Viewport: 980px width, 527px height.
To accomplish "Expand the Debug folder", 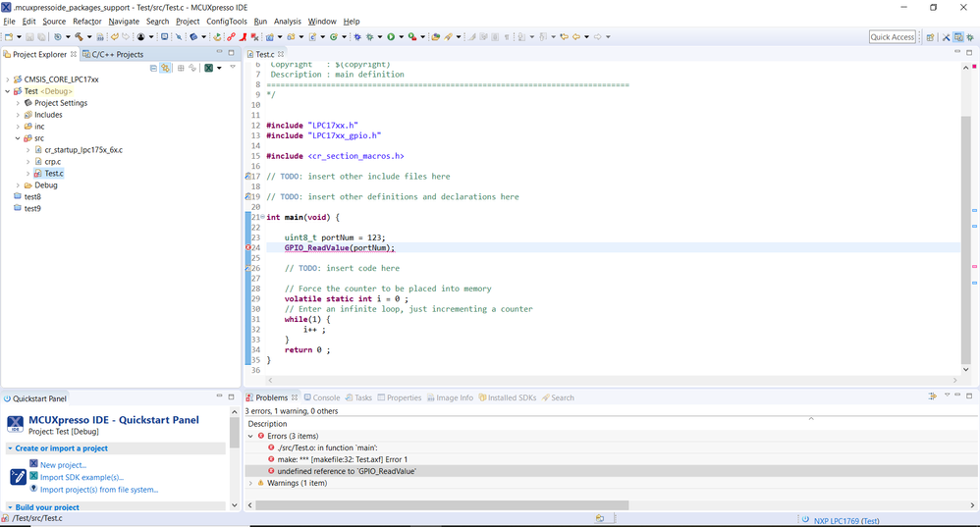I will tap(18, 185).
